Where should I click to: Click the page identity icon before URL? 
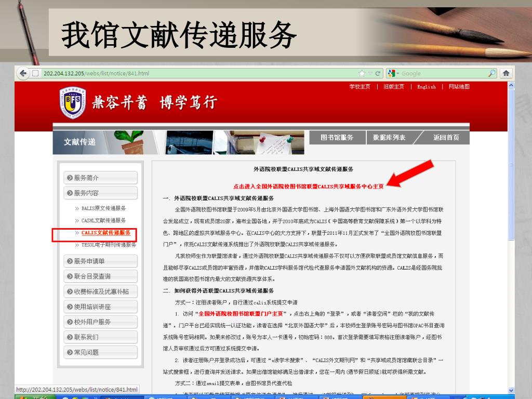click(35, 73)
